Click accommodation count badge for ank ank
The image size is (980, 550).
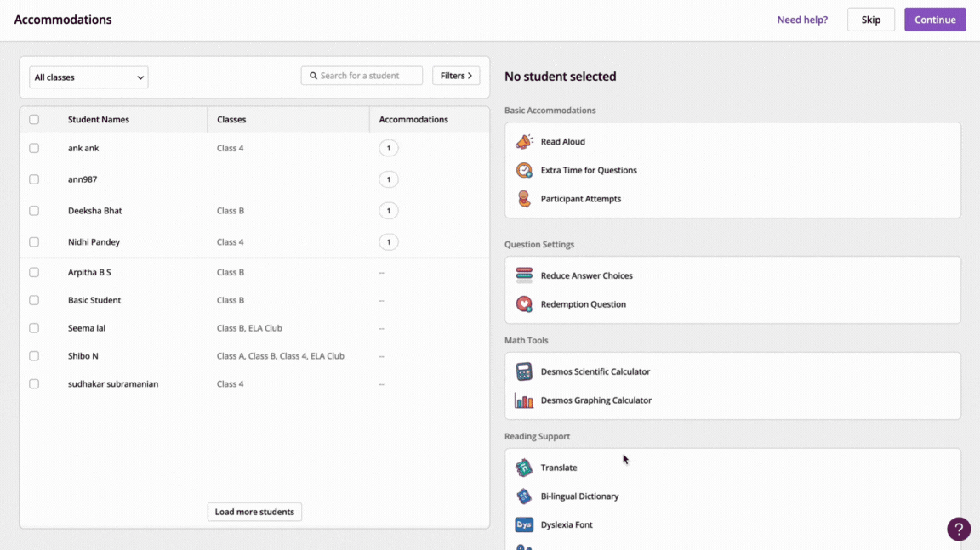coord(388,148)
